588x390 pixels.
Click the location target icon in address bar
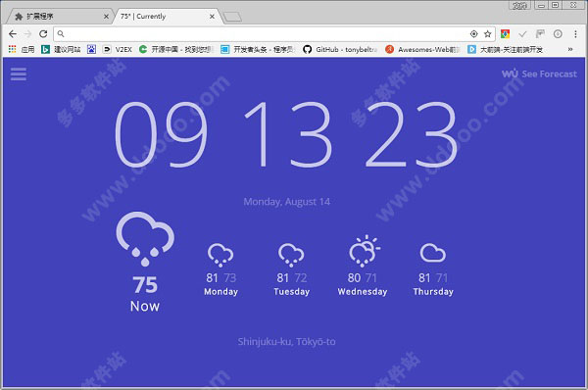tap(474, 34)
